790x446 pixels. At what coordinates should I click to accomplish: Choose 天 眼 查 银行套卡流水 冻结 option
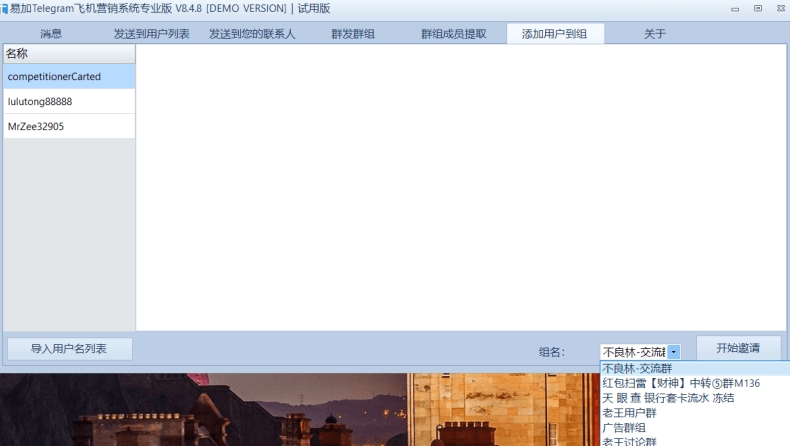pyautogui.click(x=695, y=398)
